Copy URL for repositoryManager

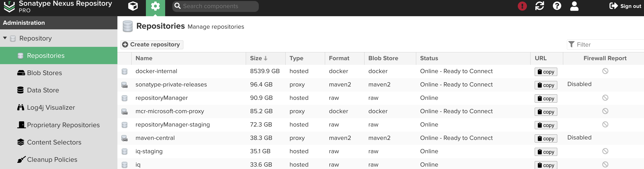(546, 99)
